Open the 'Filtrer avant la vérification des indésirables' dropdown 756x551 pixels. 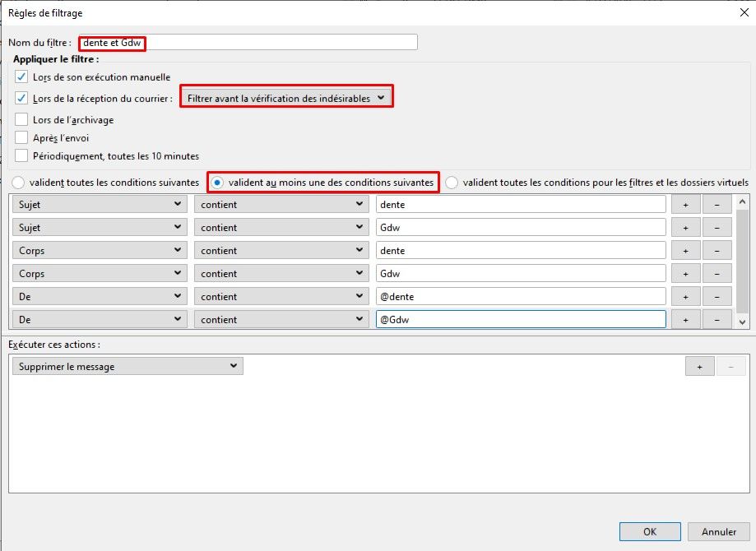pyautogui.click(x=285, y=95)
